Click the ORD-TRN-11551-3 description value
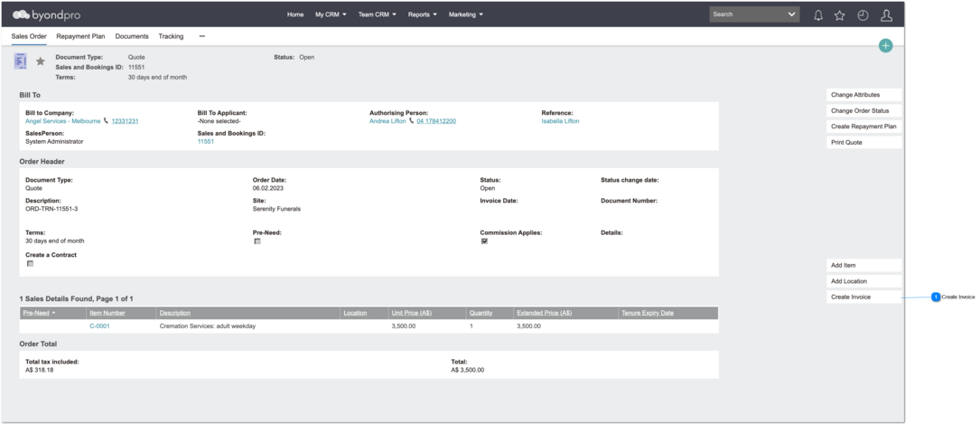Screen dimensions: 980x425 51,209
